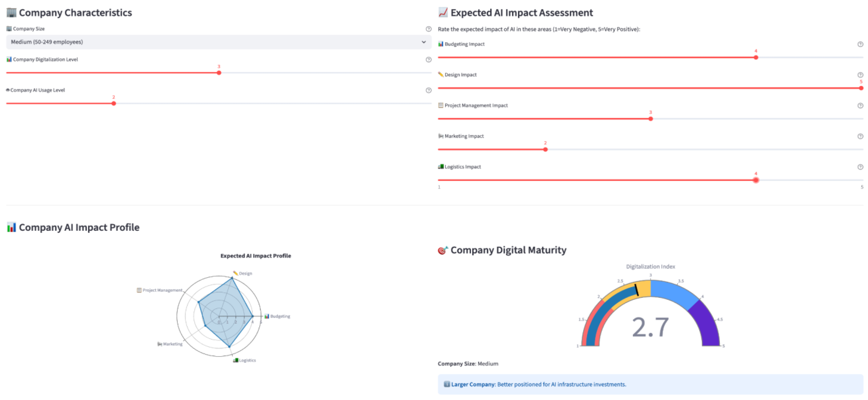This screenshot has width=868, height=400.
Task: Click help icon next to Company Size
Action: pos(428,29)
